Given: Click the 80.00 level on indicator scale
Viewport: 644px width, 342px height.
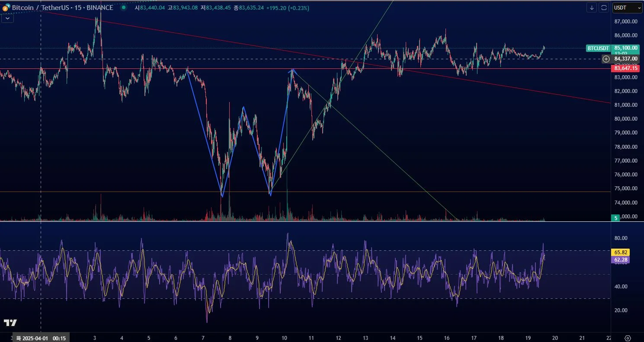Looking at the screenshot, I should pyautogui.click(x=621, y=238).
